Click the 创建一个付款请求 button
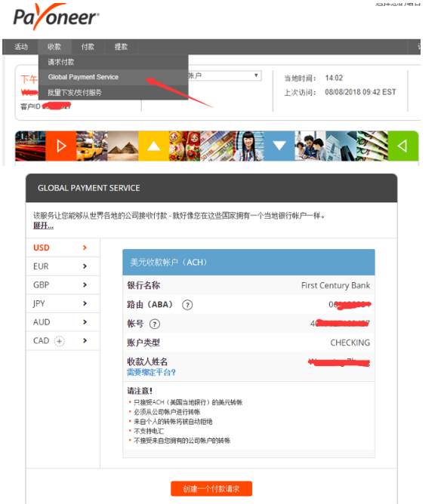 tap(211, 489)
